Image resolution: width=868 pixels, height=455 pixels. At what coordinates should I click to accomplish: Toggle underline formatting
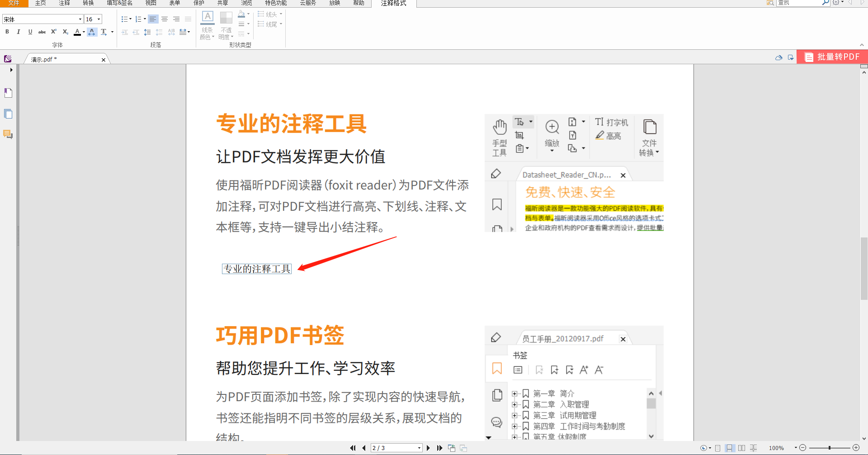coord(30,32)
